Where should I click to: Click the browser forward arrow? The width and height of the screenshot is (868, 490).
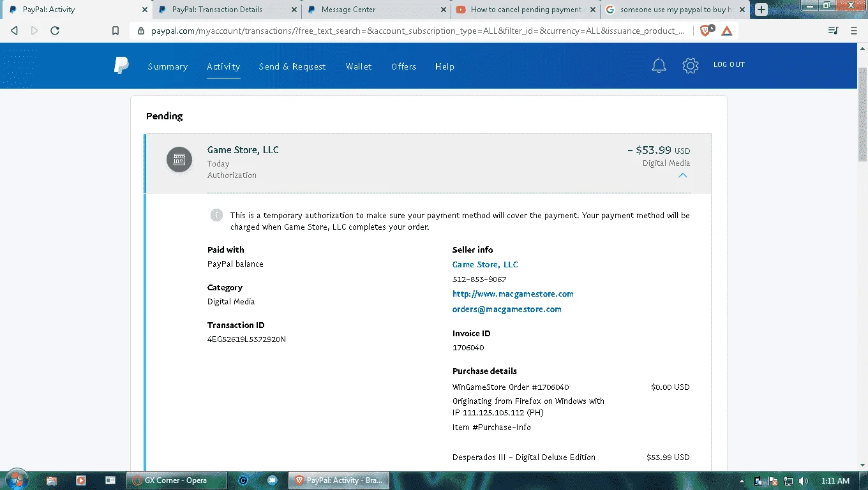pyautogui.click(x=34, y=30)
